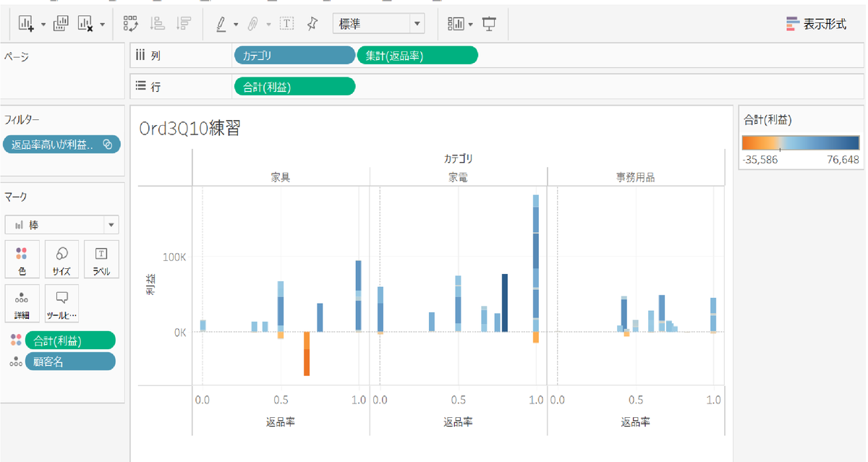Click the ラベル (Label) marks button

102,260
